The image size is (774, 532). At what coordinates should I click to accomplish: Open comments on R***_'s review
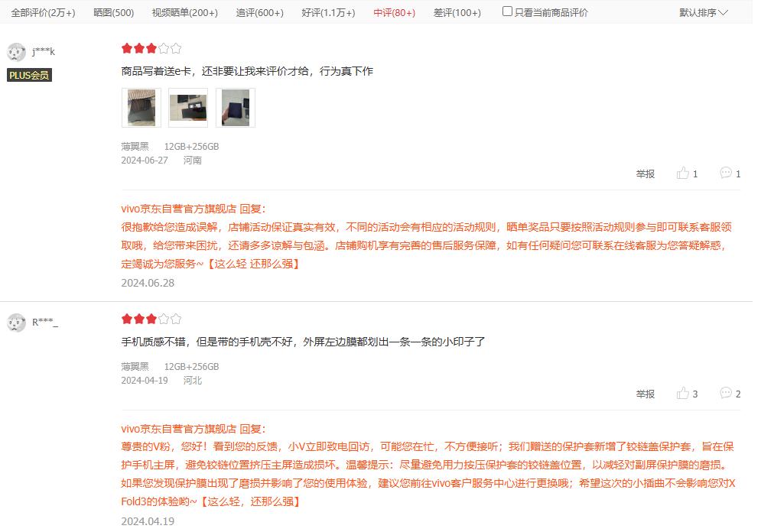(x=730, y=394)
